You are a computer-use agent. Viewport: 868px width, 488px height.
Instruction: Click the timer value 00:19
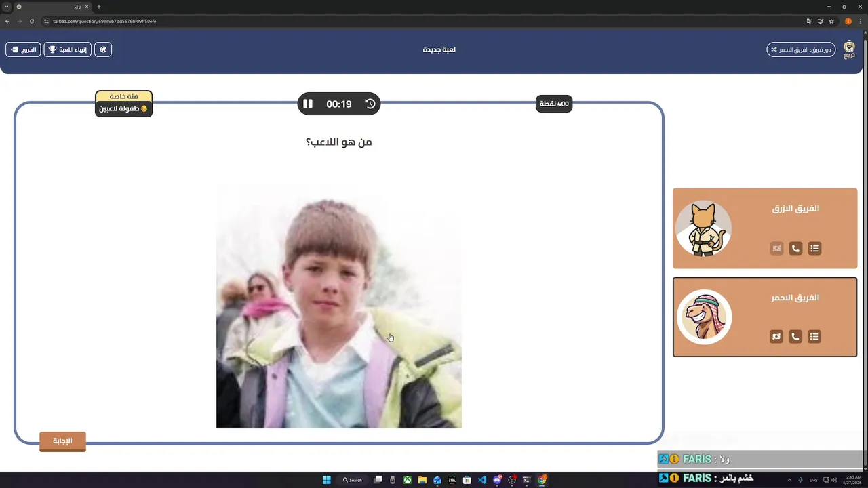pos(339,104)
